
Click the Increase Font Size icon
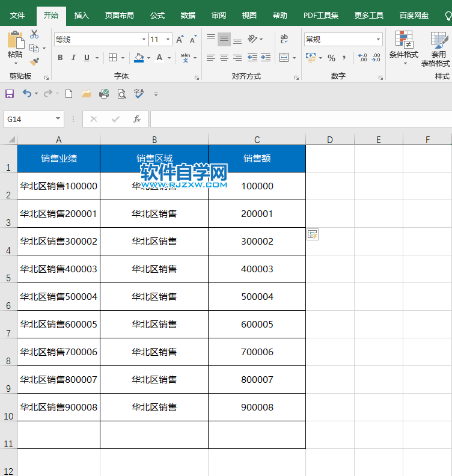point(180,40)
